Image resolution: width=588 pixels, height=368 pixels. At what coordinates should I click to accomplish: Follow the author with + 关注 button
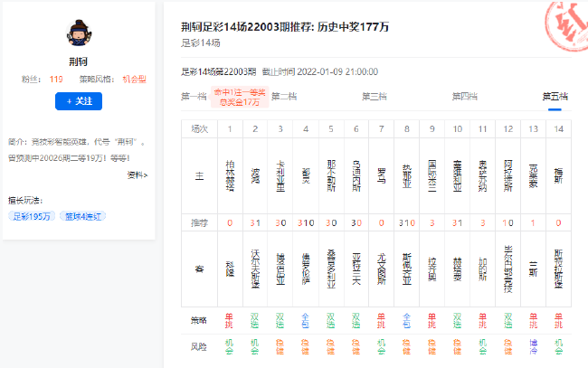click(79, 101)
